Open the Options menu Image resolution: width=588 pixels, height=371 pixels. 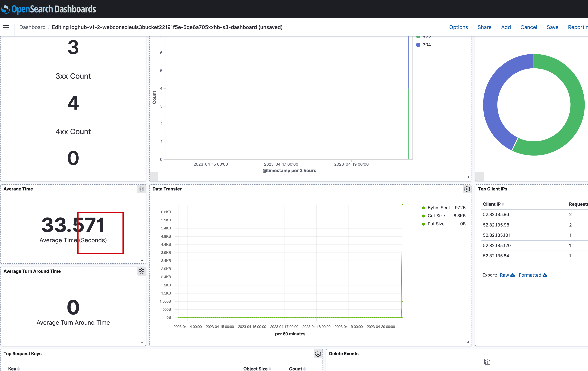click(x=458, y=27)
